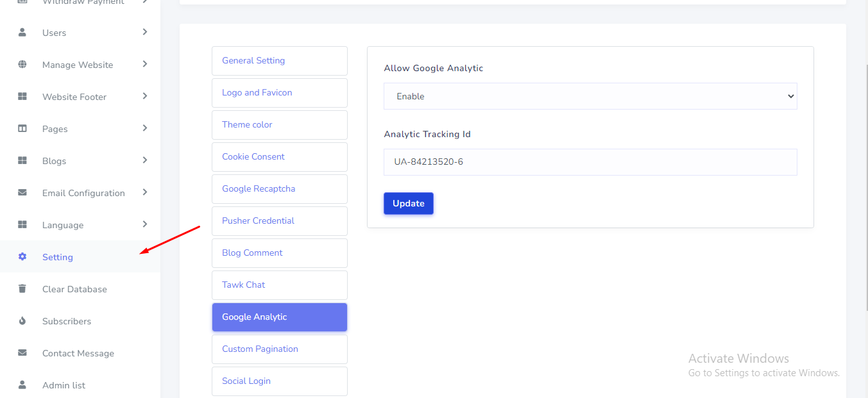This screenshot has height=398, width=868.
Task: Select the Theme color tab
Action: click(279, 125)
